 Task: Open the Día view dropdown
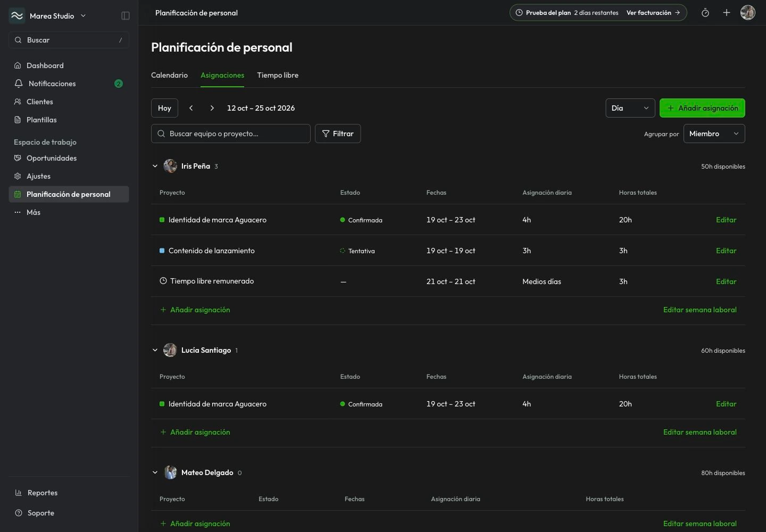tap(630, 108)
